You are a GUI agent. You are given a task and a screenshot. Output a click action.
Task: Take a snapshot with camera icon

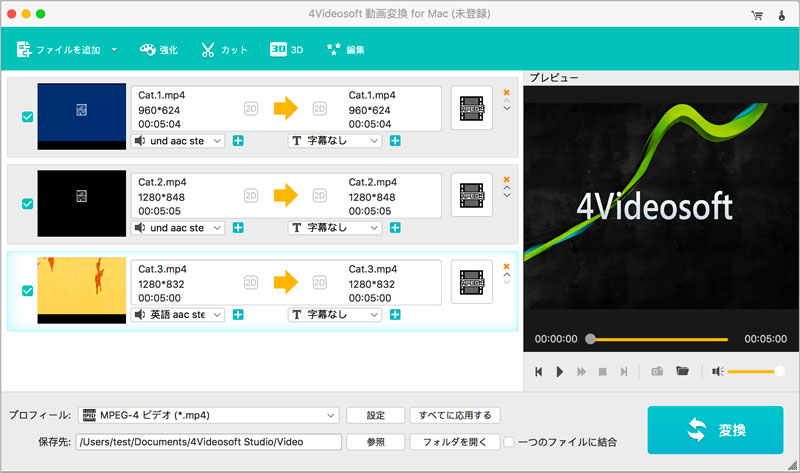point(658,371)
